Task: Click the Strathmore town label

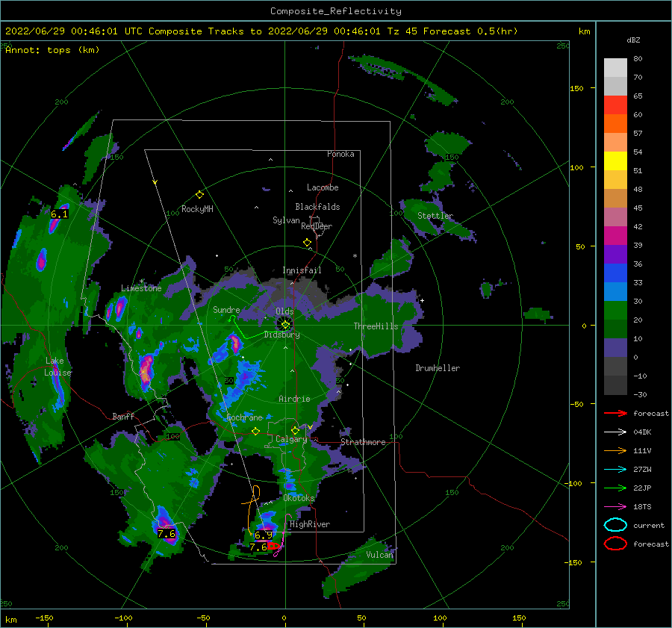Action: [x=363, y=442]
